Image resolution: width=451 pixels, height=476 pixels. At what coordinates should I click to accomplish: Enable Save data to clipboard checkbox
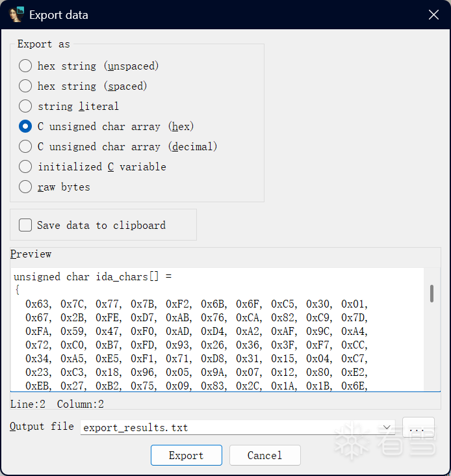point(26,225)
